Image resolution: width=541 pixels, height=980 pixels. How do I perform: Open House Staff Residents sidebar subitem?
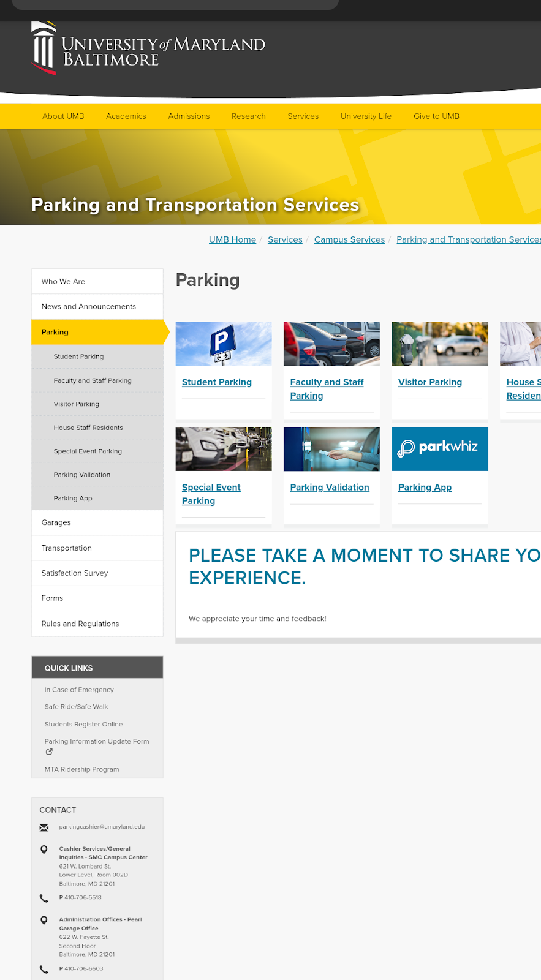click(97, 428)
